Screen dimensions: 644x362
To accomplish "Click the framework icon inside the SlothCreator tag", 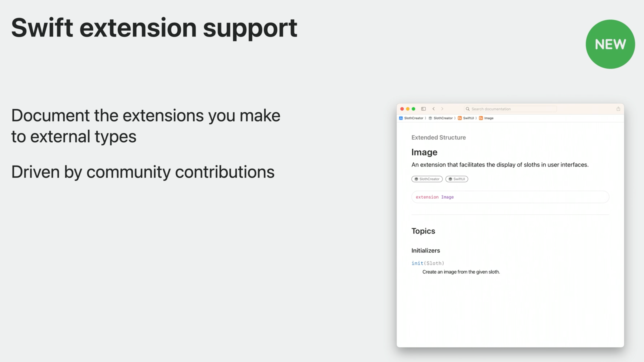I will click(x=416, y=179).
